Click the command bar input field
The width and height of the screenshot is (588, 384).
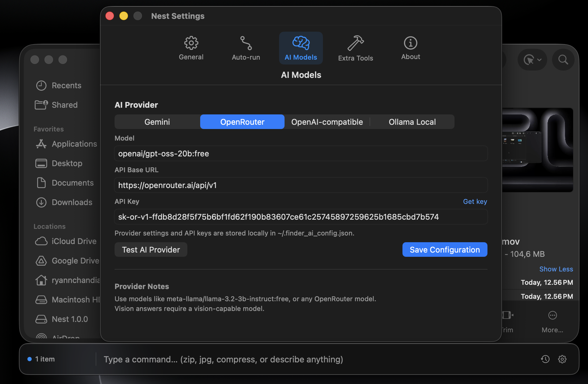coord(317,359)
